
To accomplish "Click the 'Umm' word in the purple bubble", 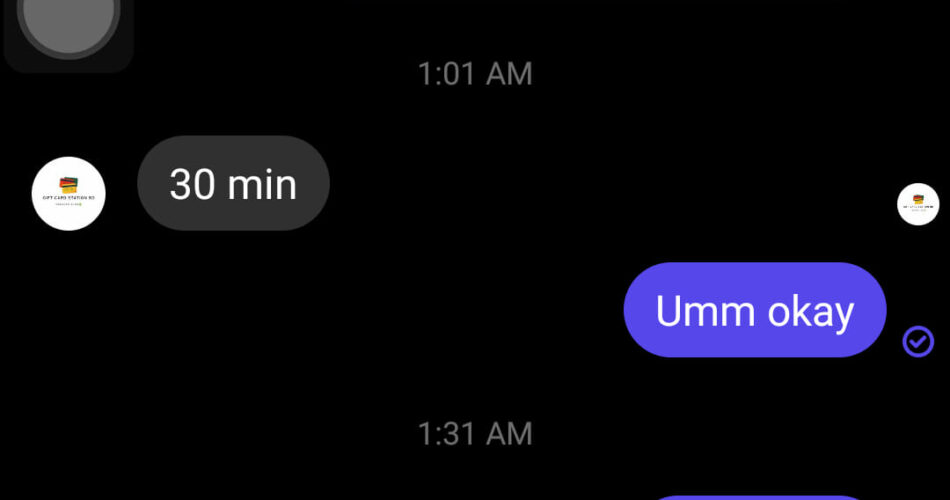I will [705, 311].
